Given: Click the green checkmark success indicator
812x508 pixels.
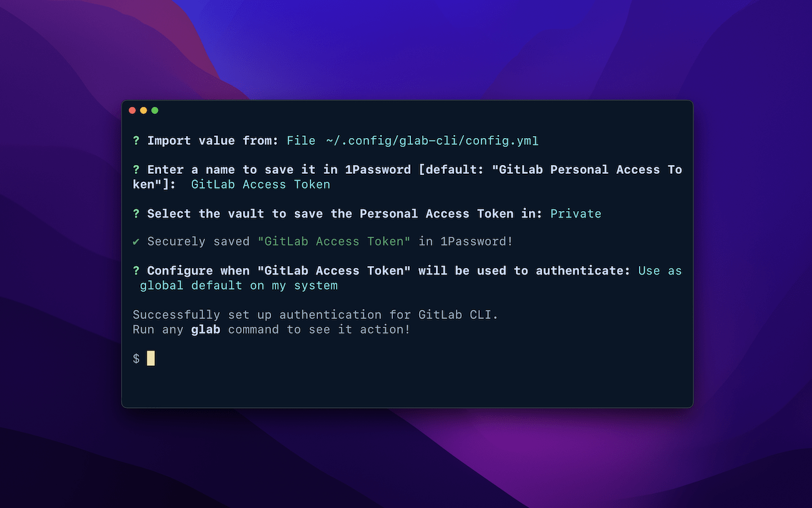Looking at the screenshot, I should (x=136, y=241).
